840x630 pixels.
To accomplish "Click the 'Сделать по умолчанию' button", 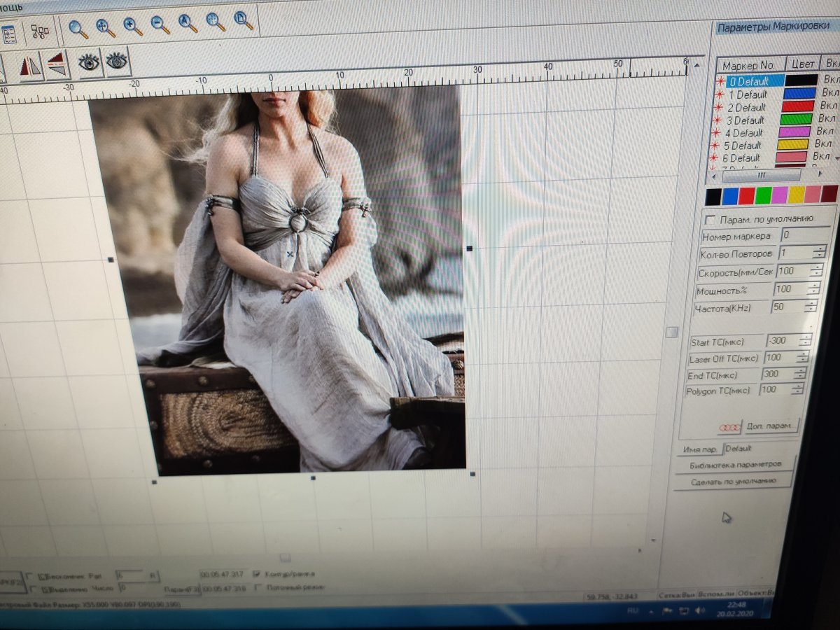I will [732, 481].
